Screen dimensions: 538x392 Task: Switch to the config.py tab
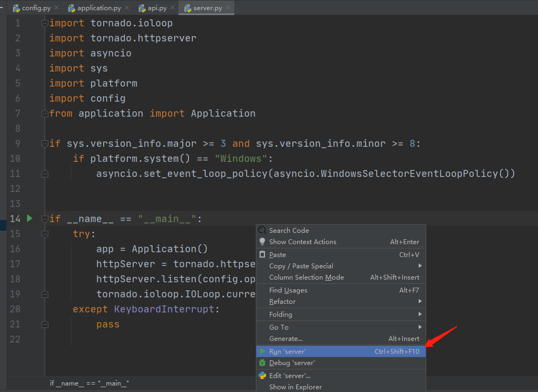pos(36,8)
